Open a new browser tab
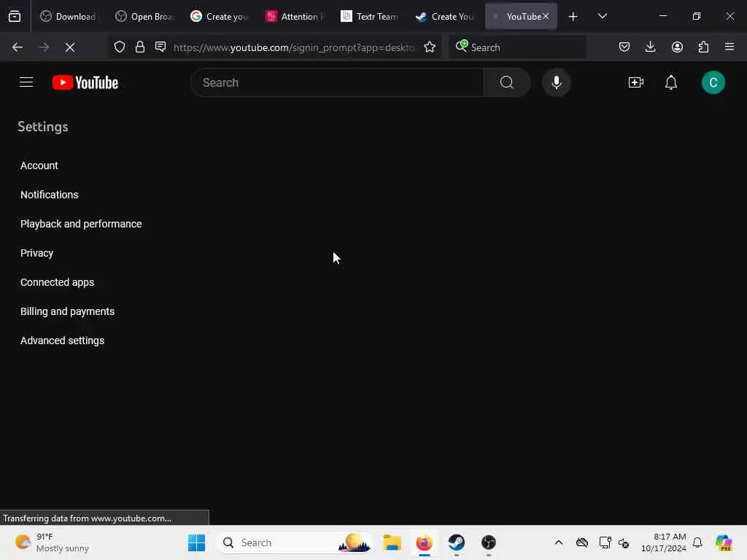747x560 pixels. (573, 17)
